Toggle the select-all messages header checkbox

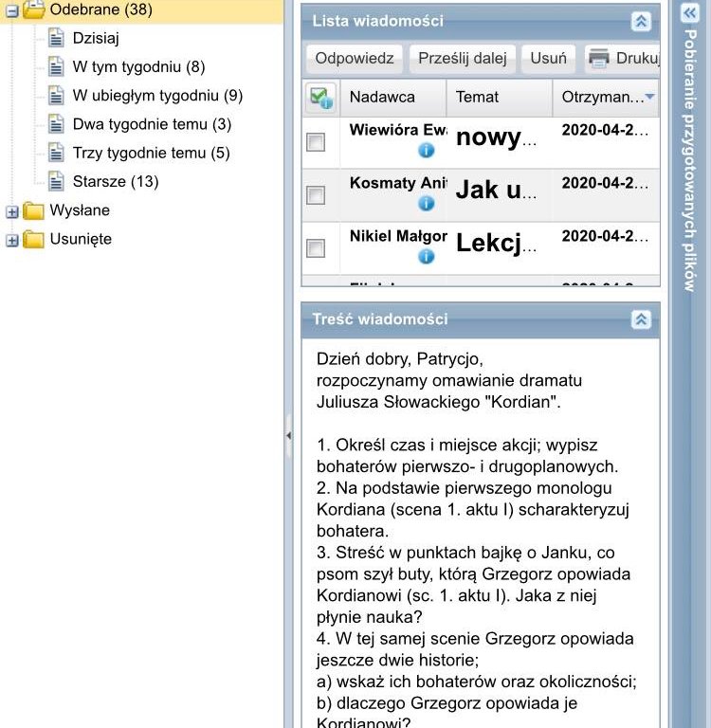click(321, 97)
